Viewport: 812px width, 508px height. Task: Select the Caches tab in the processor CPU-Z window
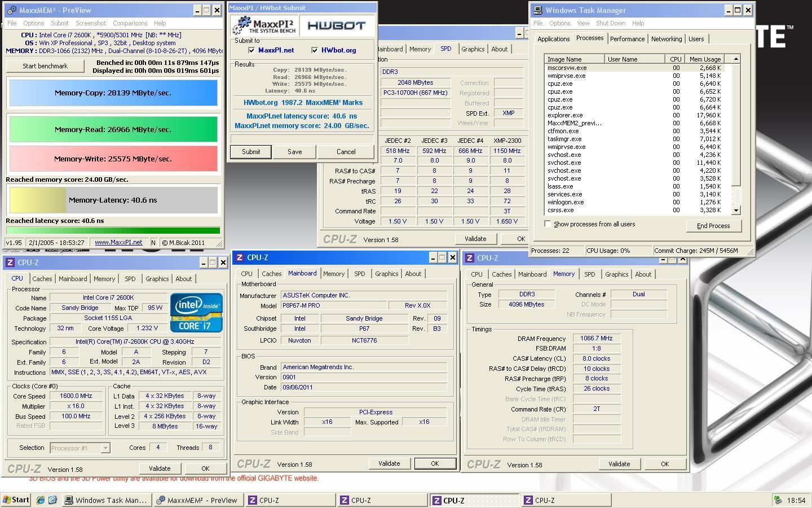tap(42, 279)
